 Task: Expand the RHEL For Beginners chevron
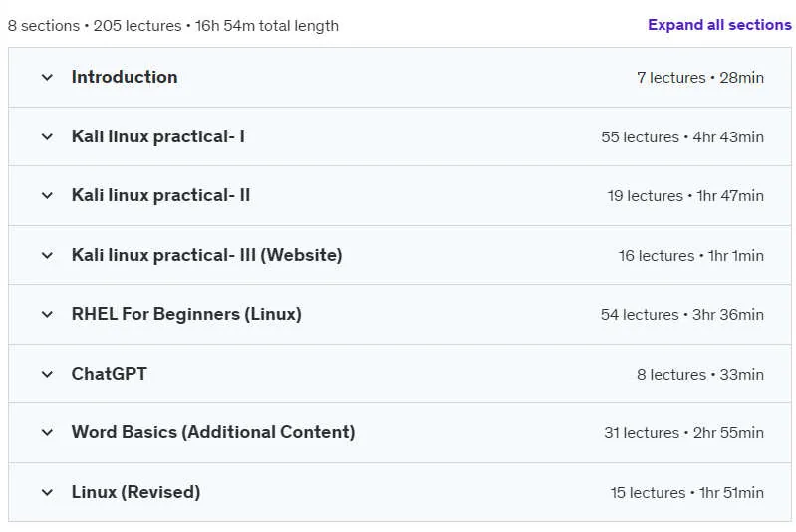47,314
